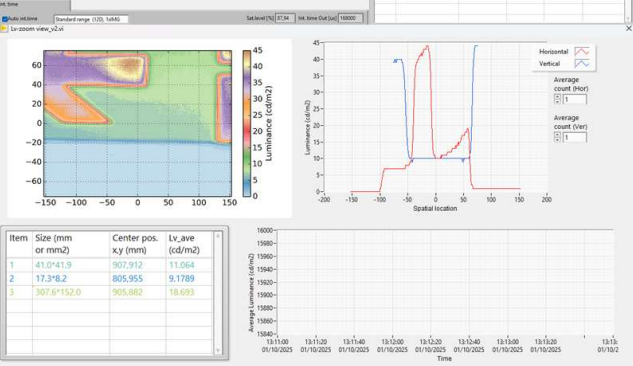Increment Average count (Ver) stepper
This screenshot has height=366, width=633.
coord(558,135)
